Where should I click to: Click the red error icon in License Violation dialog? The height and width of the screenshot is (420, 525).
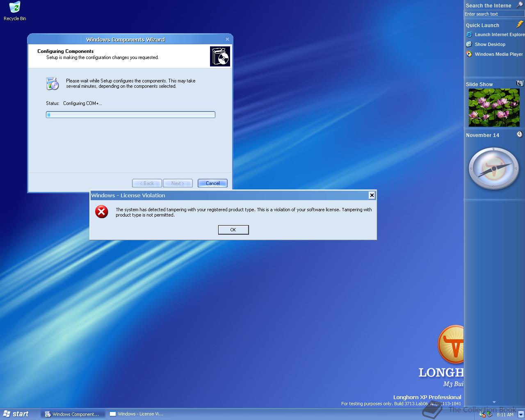[102, 212]
